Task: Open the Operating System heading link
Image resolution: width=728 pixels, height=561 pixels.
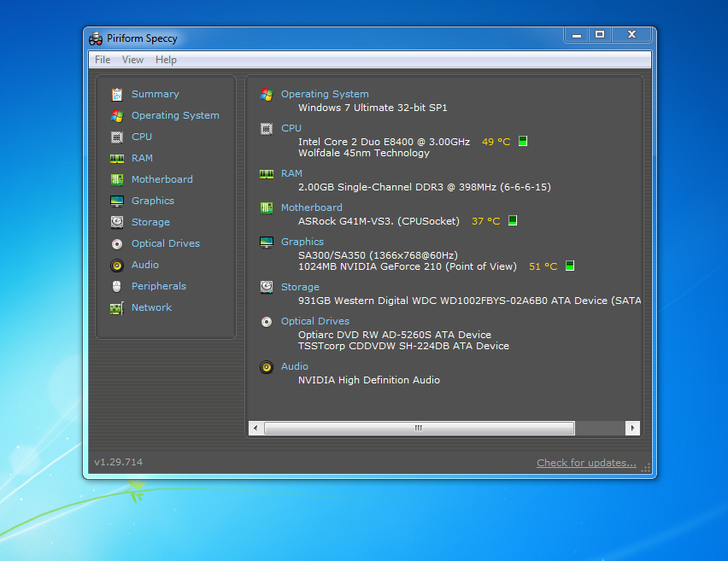Action: pos(325,94)
